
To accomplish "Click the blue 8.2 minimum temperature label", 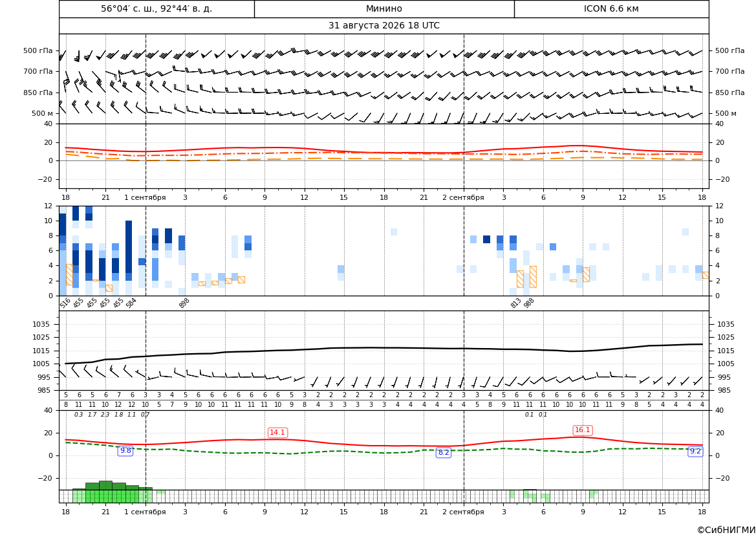I will coord(444,452).
